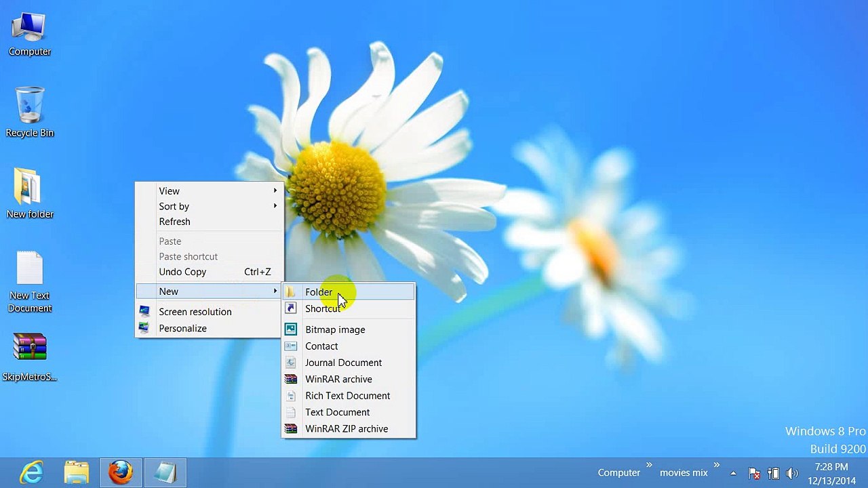This screenshot has width=868, height=488.
Task: Open the Action Center flag icon
Action: tap(754, 473)
